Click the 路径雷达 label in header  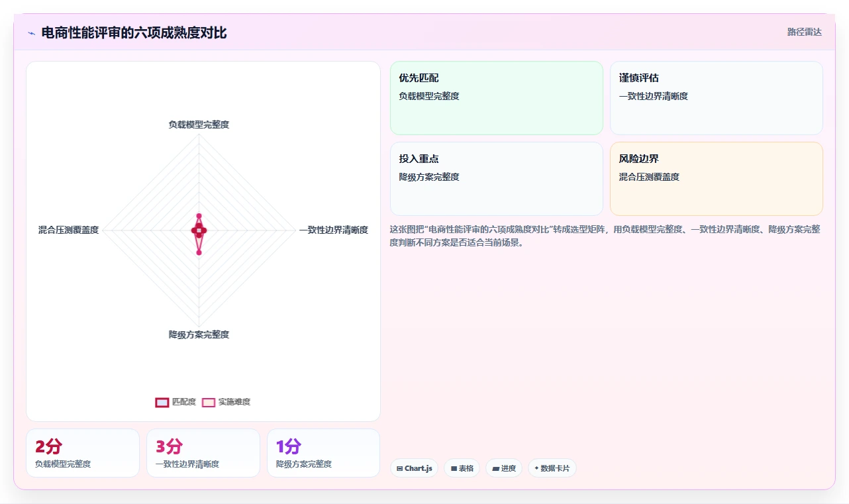point(805,32)
